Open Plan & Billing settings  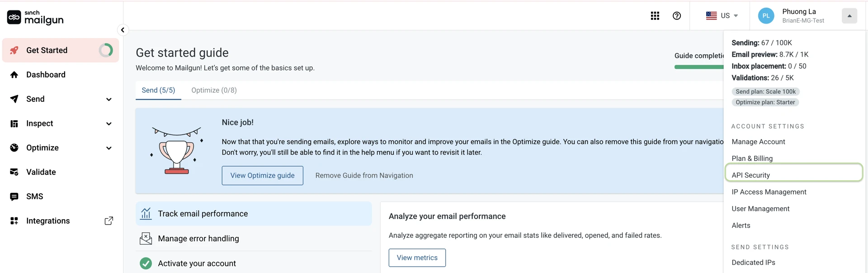752,158
